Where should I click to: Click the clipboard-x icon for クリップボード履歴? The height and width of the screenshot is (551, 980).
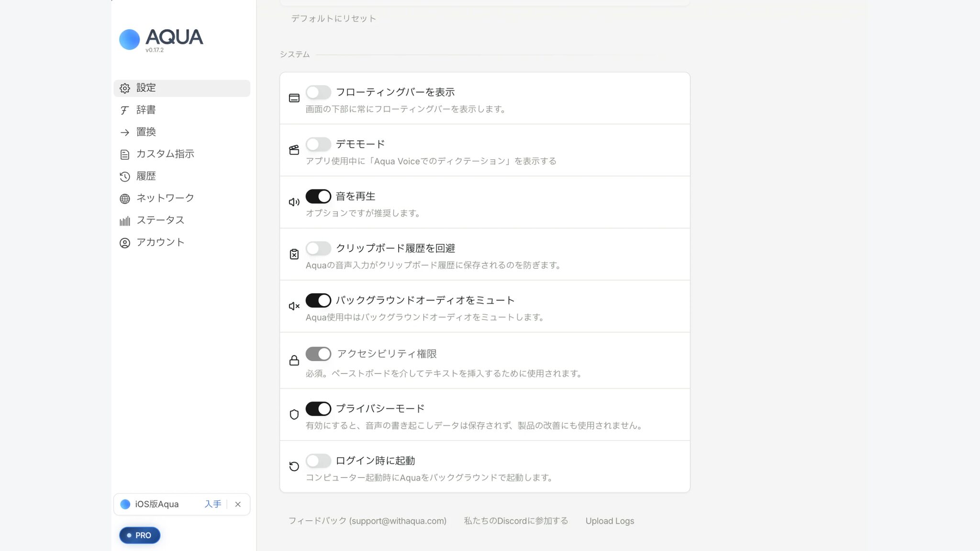click(294, 254)
